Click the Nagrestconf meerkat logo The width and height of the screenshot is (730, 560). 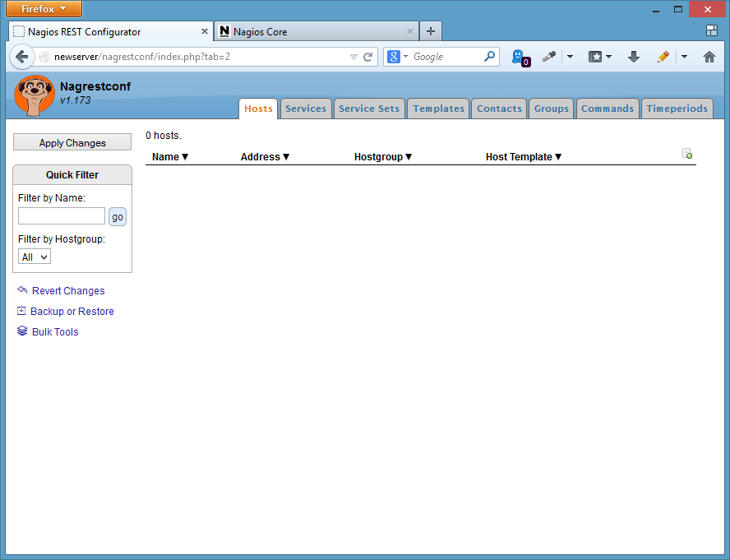[34, 95]
